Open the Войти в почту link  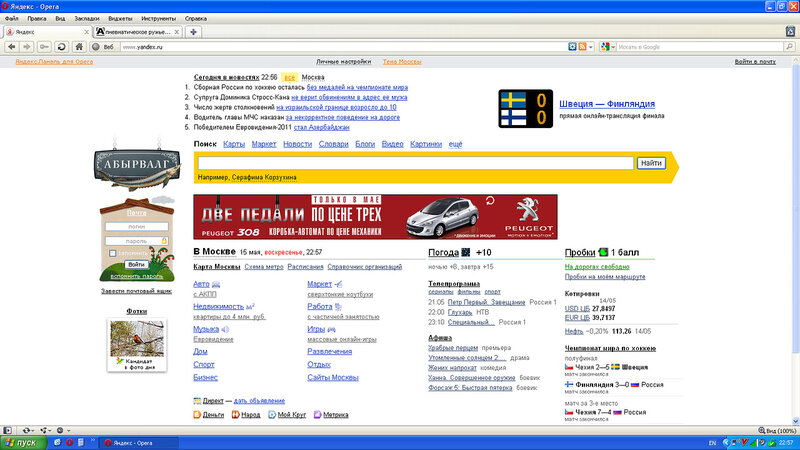click(x=755, y=61)
